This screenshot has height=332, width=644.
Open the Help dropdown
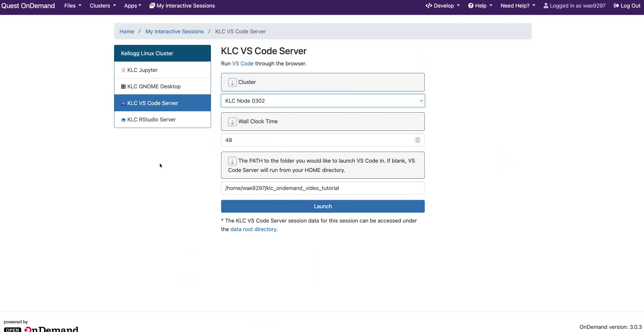coord(480,6)
